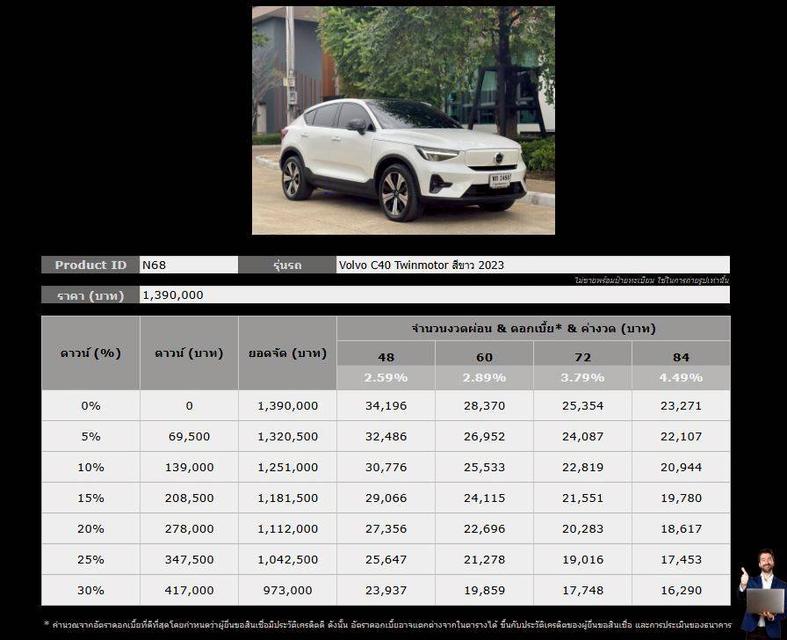Click the 30% down payment row label
This screenshot has width=787, height=640.
click(90, 590)
